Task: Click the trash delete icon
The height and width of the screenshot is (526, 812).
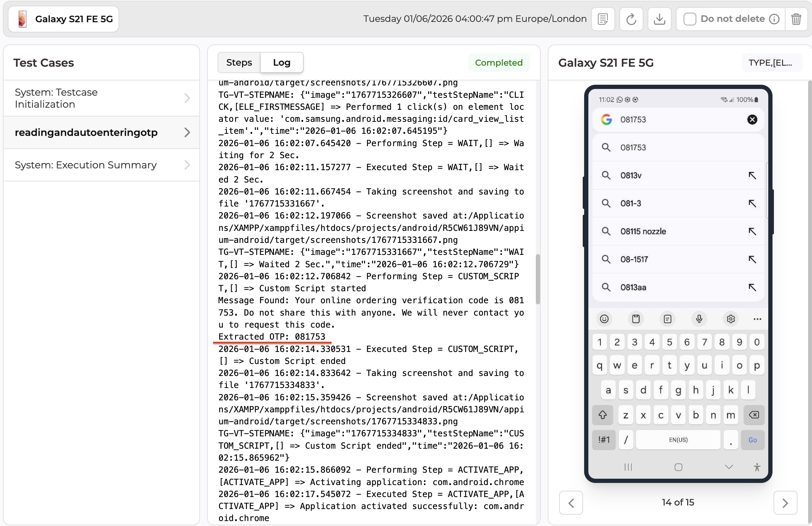Action: point(796,19)
